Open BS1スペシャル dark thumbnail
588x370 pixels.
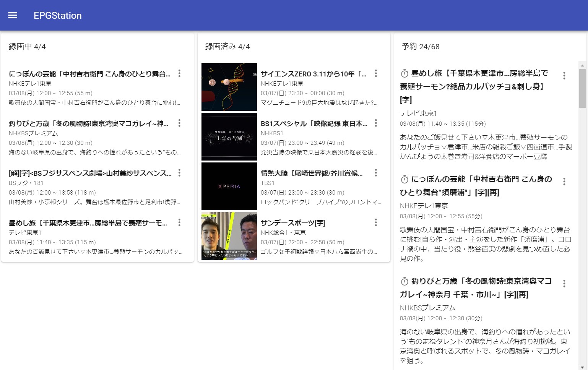(229, 136)
